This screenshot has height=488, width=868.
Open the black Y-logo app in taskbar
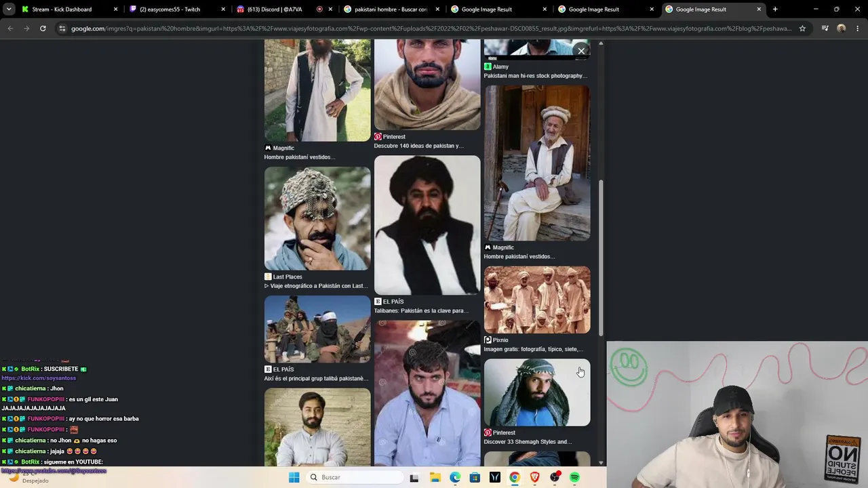(x=495, y=477)
